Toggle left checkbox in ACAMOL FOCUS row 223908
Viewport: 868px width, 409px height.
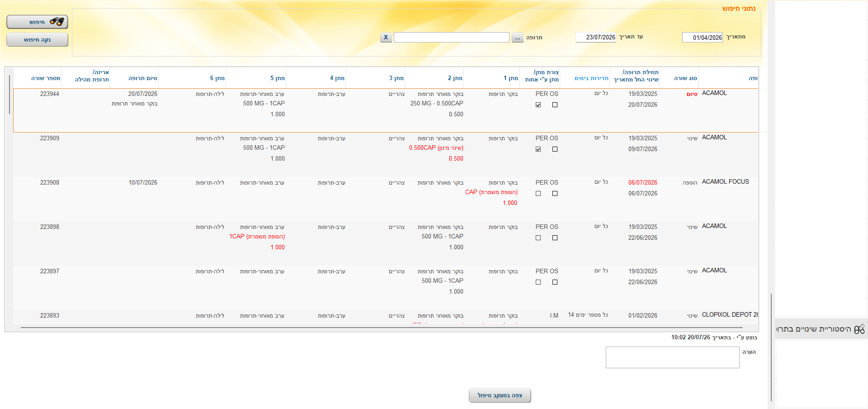(x=538, y=193)
